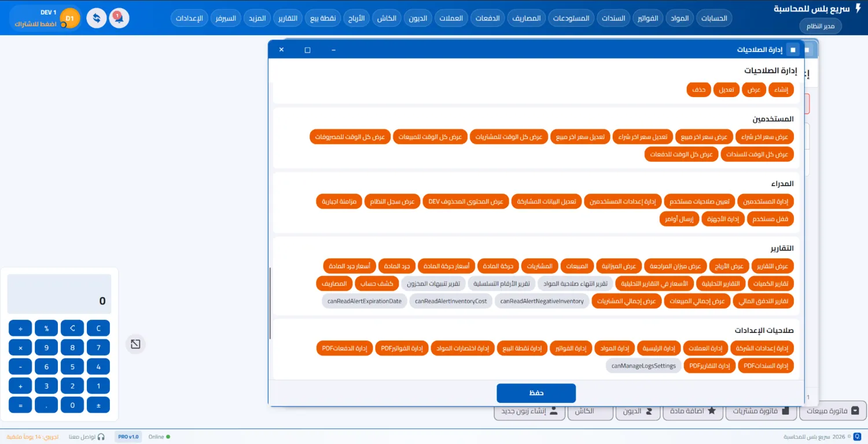This screenshot has height=444, width=868.
Task: Toggle عرض كل الوقت للمصروفات permission
Action: click(x=350, y=137)
